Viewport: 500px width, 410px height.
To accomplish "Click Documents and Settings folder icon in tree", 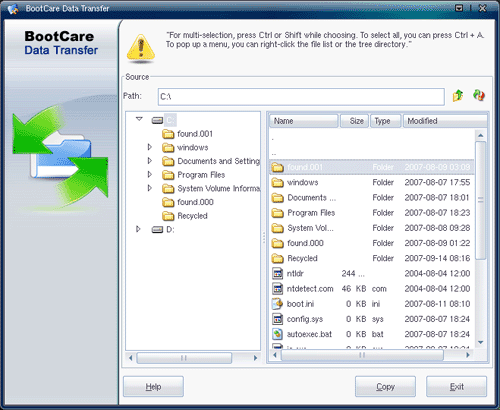I will 168,161.
